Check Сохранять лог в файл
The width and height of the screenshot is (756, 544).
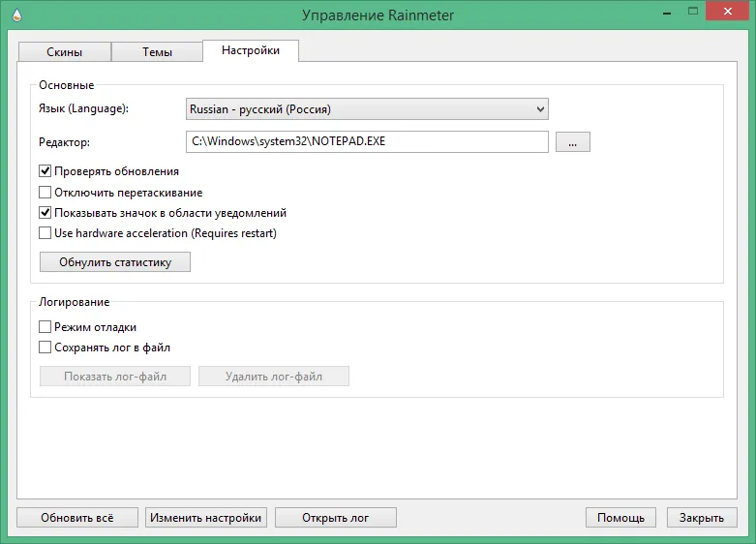(x=45, y=348)
